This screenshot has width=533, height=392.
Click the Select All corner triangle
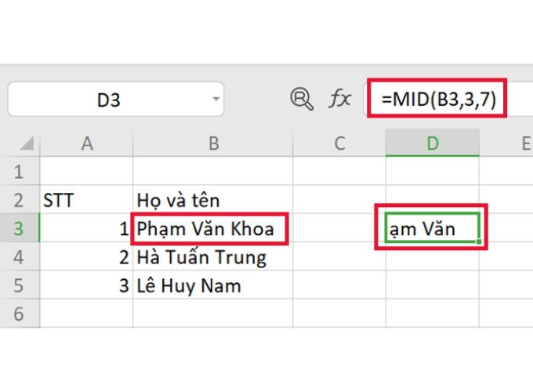click(x=27, y=143)
